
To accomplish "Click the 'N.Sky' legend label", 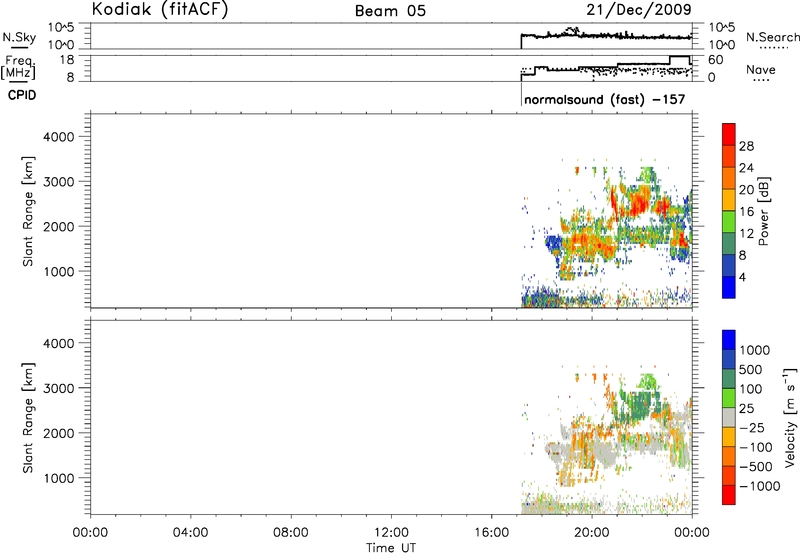I will point(19,37).
